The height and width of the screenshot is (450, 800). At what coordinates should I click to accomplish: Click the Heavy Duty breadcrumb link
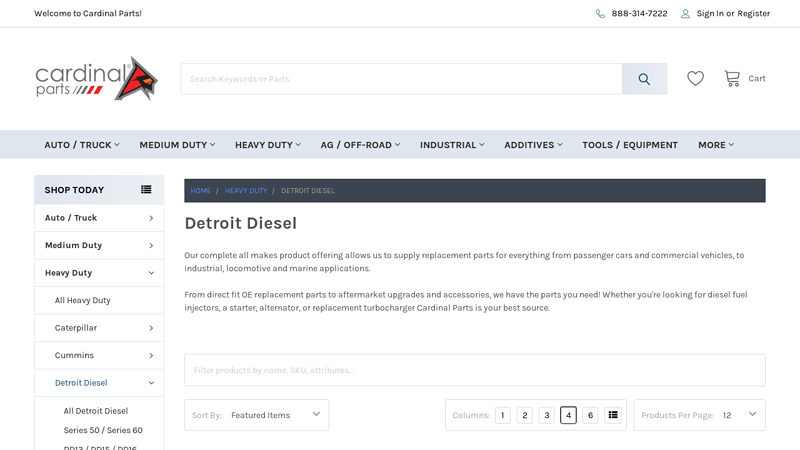pyautogui.click(x=246, y=190)
